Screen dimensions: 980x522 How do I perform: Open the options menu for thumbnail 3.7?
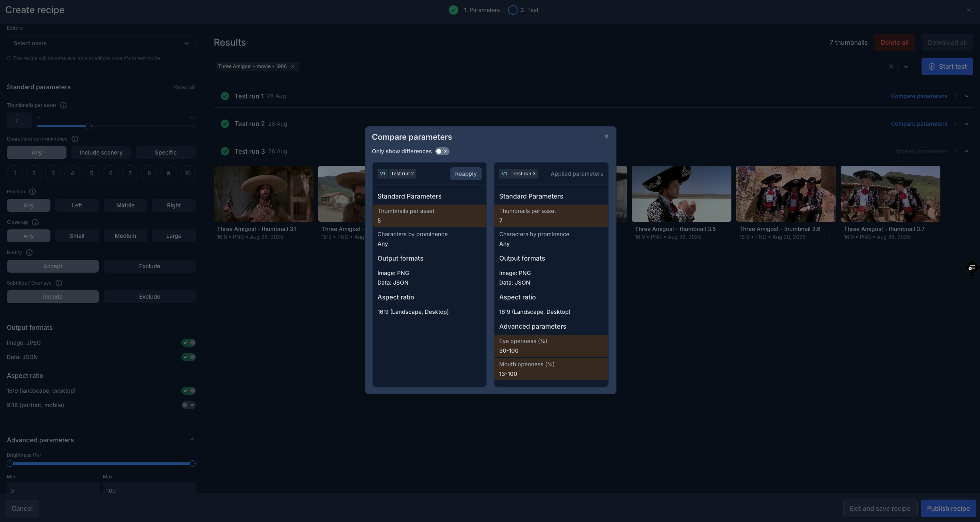point(934,233)
